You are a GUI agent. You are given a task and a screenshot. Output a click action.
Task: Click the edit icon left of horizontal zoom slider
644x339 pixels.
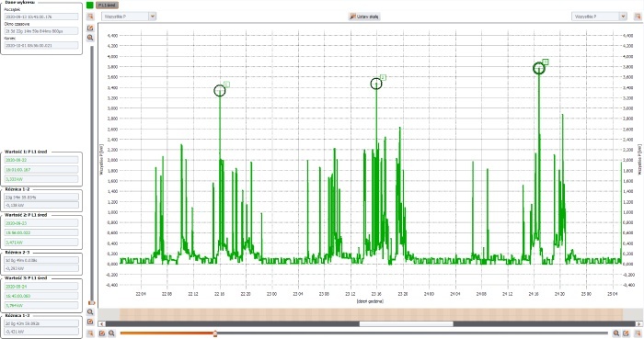pyautogui.click(x=102, y=333)
